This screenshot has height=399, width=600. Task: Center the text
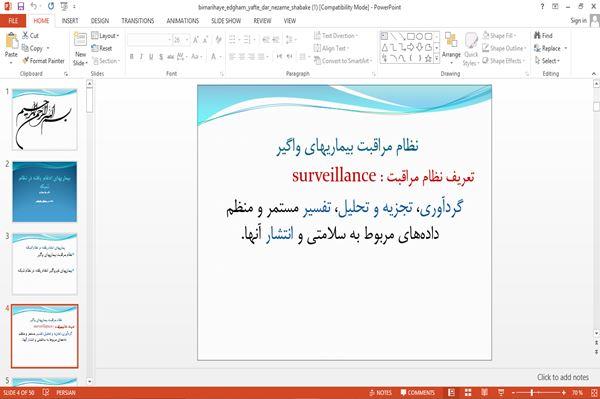point(242,57)
